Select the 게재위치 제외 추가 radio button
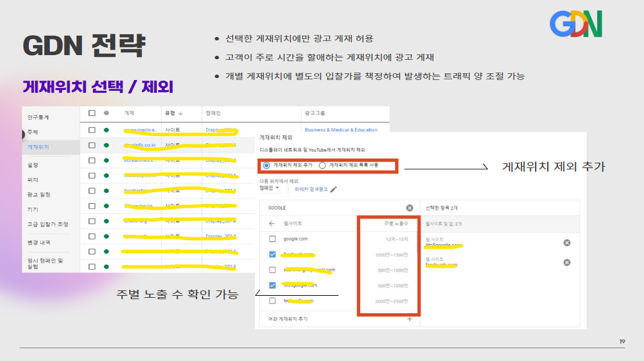The width and height of the screenshot is (644, 361). coord(266,165)
